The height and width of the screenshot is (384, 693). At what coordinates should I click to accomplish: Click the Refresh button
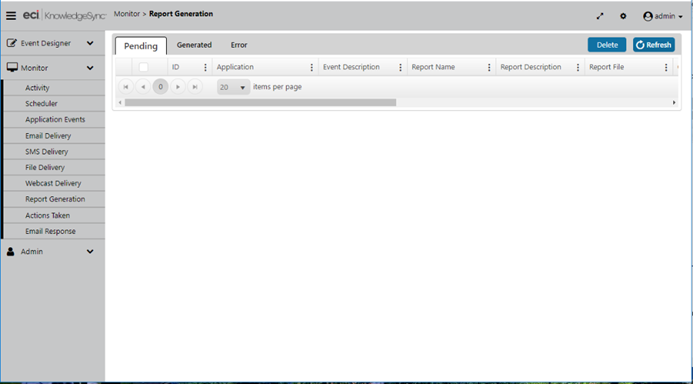(x=654, y=45)
